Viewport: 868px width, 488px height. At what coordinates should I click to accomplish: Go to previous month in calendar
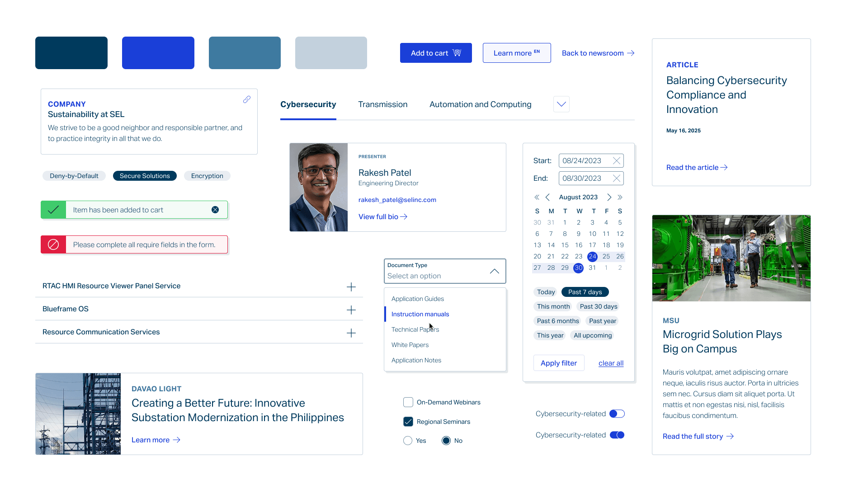coord(547,197)
